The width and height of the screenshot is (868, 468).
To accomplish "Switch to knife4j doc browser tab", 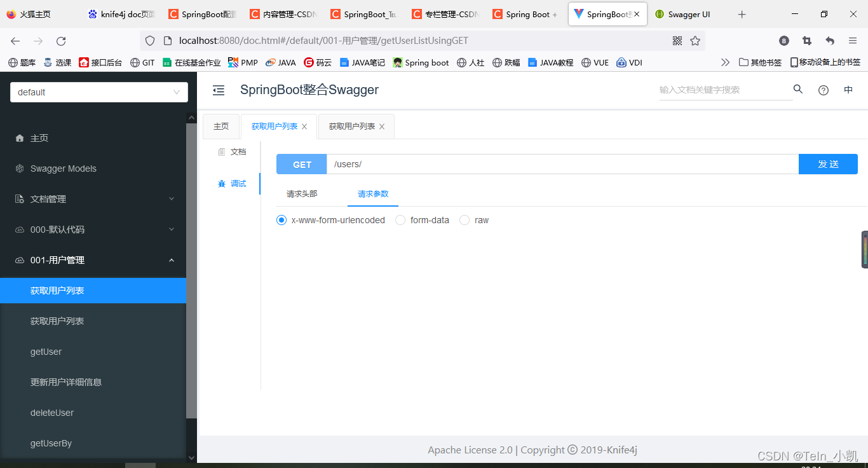I will (x=122, y=14).
